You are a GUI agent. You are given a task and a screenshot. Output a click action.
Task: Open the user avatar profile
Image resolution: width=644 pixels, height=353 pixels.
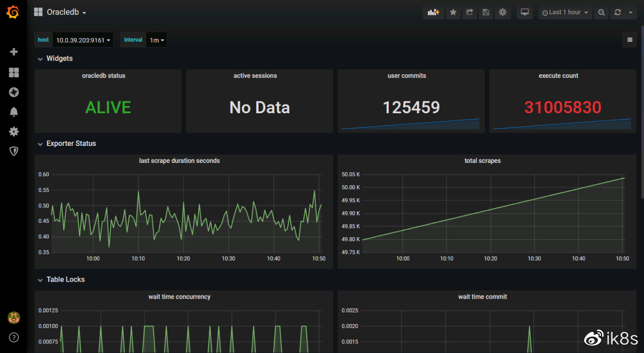click(x=14, y=317)
